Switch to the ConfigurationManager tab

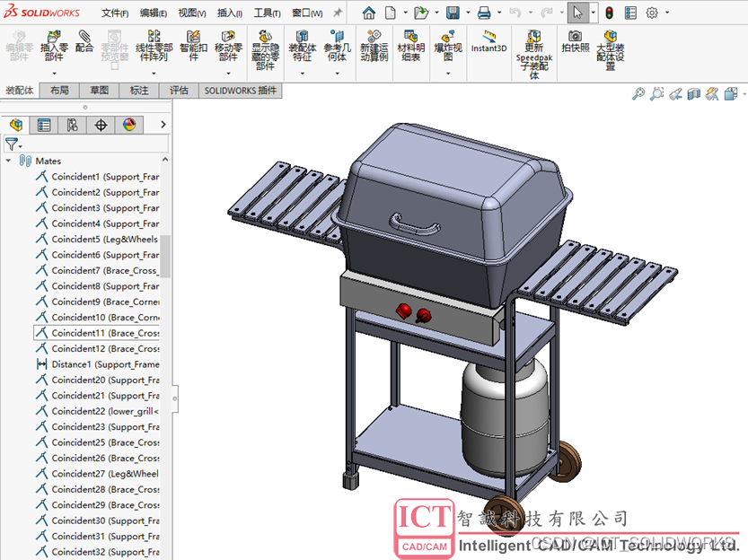72,125
